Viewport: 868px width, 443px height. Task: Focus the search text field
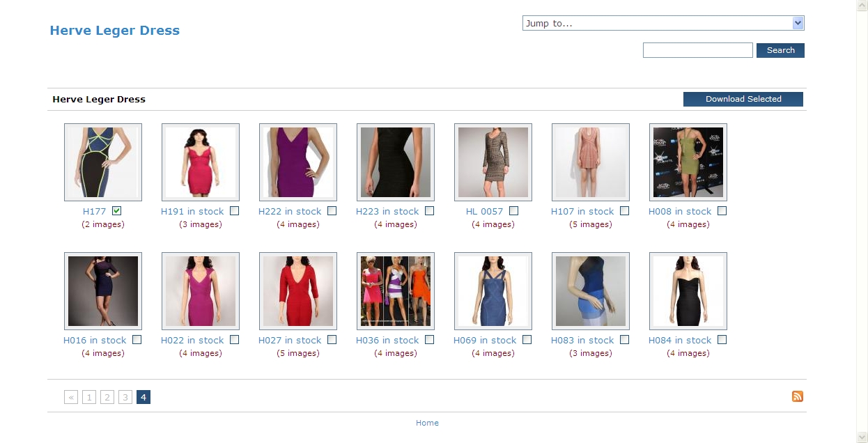[x=697, y=50]
